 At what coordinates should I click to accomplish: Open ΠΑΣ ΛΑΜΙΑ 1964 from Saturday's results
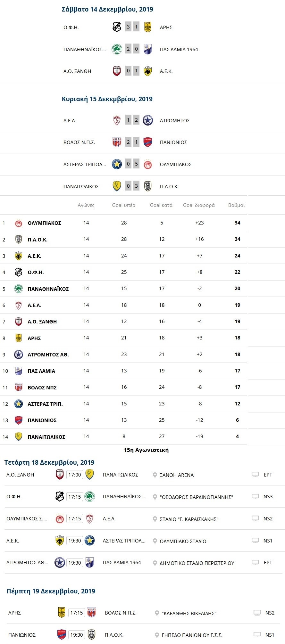[179, 49]
